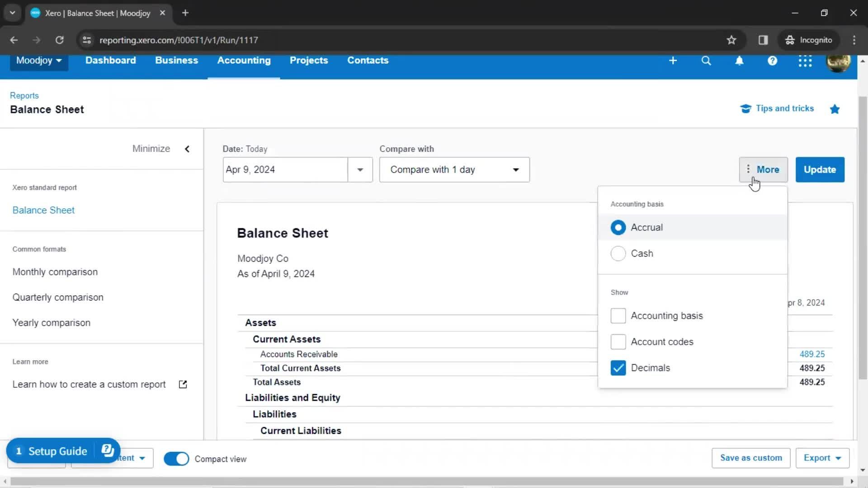Click the Incognito indicator icon
Image resolution: width=868 pixels, height=488 pixels.
coord(810,40)
